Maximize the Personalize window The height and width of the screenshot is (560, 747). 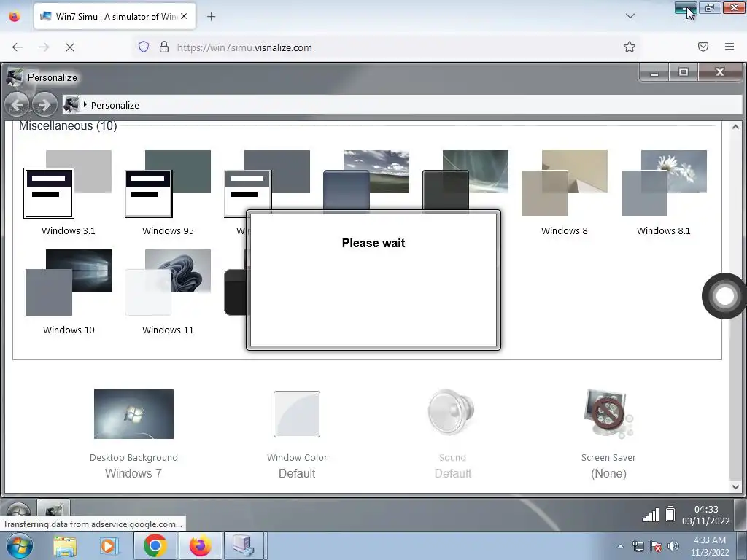(683, 72)
